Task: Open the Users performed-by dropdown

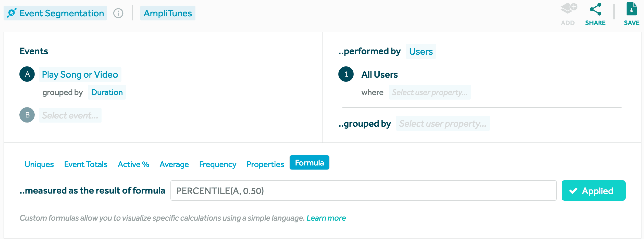Action: point(421,51)
